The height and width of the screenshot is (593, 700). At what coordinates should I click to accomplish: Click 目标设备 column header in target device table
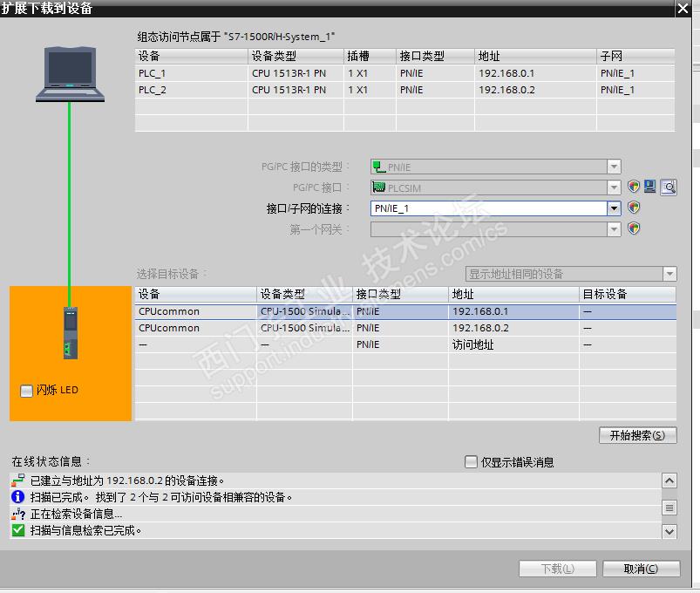628,294
